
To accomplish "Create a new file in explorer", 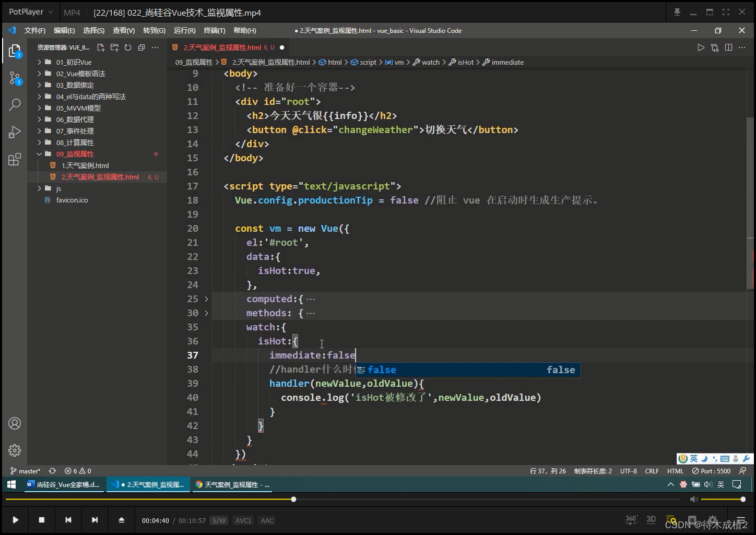I will [101, 47].
